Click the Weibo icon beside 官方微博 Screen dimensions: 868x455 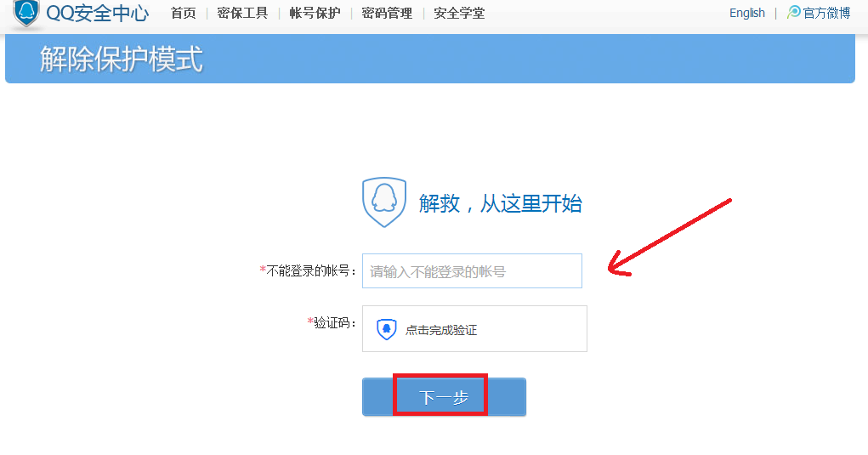(794, 12)
